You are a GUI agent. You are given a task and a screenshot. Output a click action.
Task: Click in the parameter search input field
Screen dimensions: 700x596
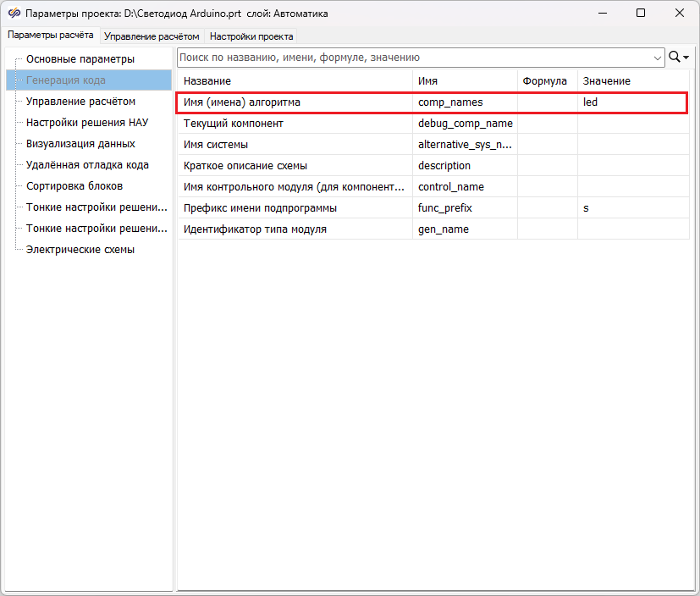click(415, 58)
